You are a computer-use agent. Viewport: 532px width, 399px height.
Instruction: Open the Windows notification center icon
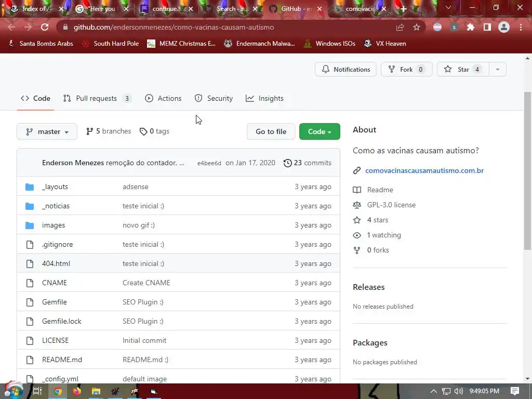point(515,392)
